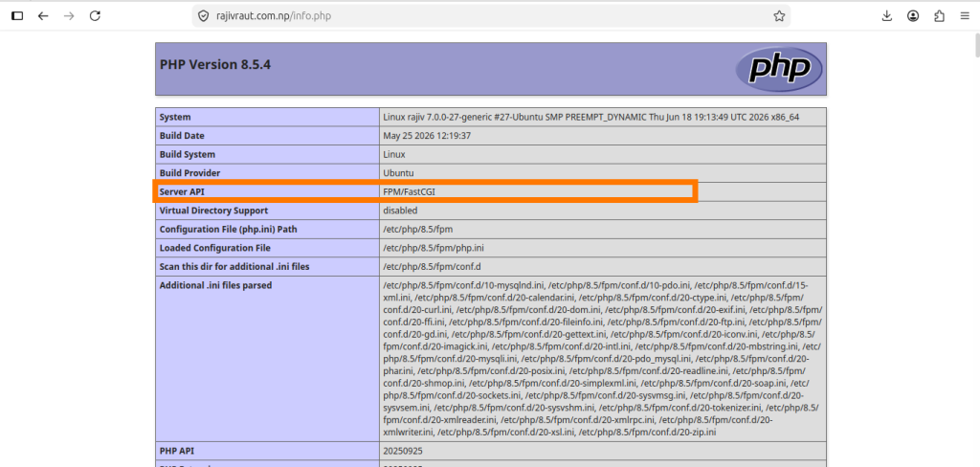Click the parsed .ini files list text
The image size is (980, 467).
pyautogui.click(x=603, y=359)
